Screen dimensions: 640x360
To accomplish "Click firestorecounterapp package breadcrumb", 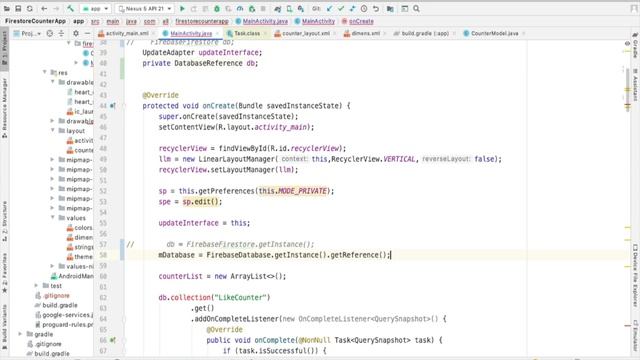I will (x=202, y=21).
